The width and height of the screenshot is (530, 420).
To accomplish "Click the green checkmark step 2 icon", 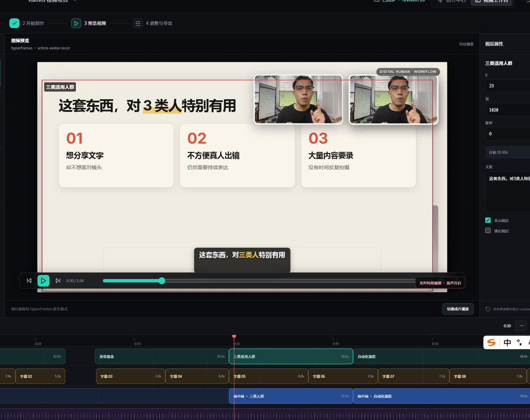I will [14, 23].
